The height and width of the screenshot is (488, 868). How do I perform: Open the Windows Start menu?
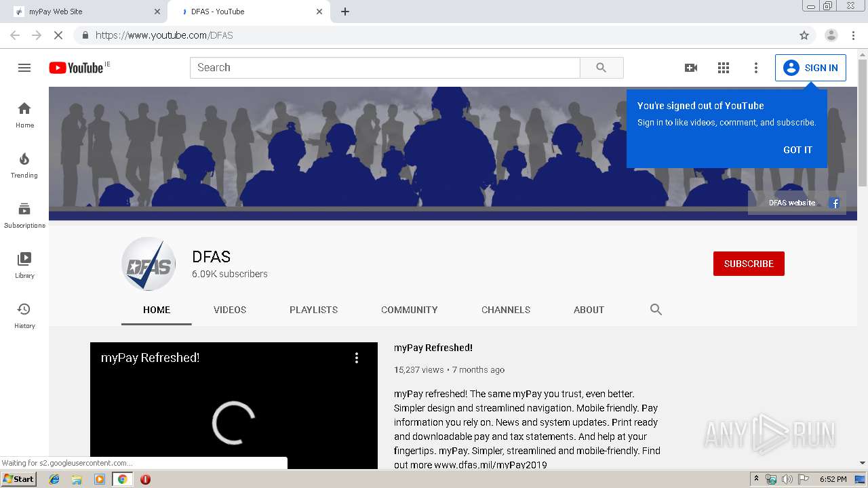(19, 479)
